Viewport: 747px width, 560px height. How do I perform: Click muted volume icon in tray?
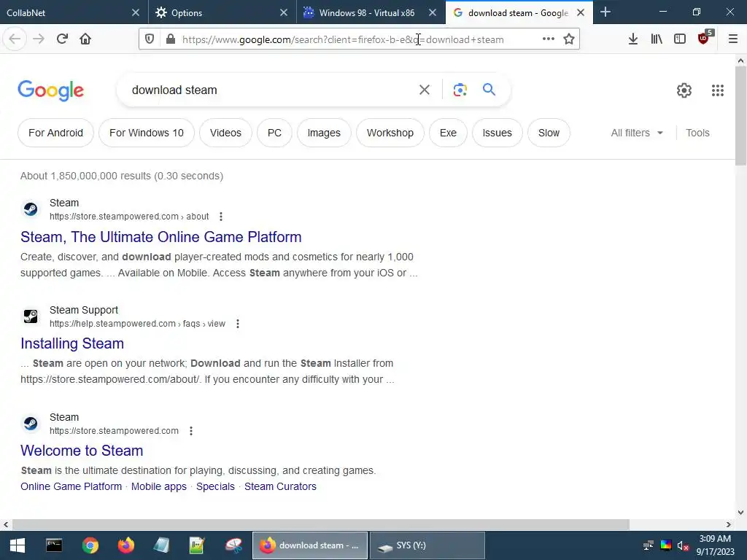683,545
